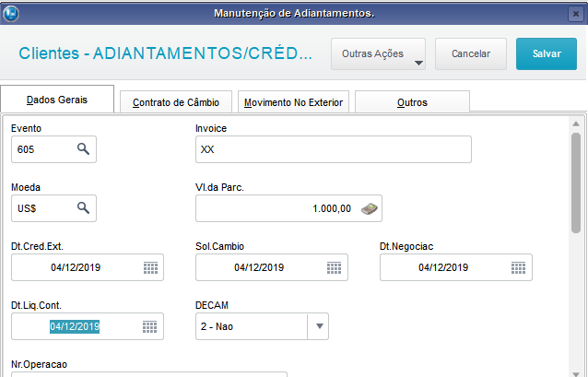The width and height of the screenshot is (588, 377).
Task: Select the Outros tab
Action: coord(412,102)
